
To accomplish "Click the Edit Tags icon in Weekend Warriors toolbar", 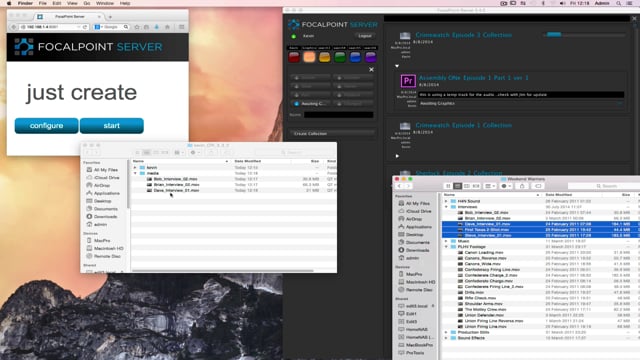I will click(538, 186).
